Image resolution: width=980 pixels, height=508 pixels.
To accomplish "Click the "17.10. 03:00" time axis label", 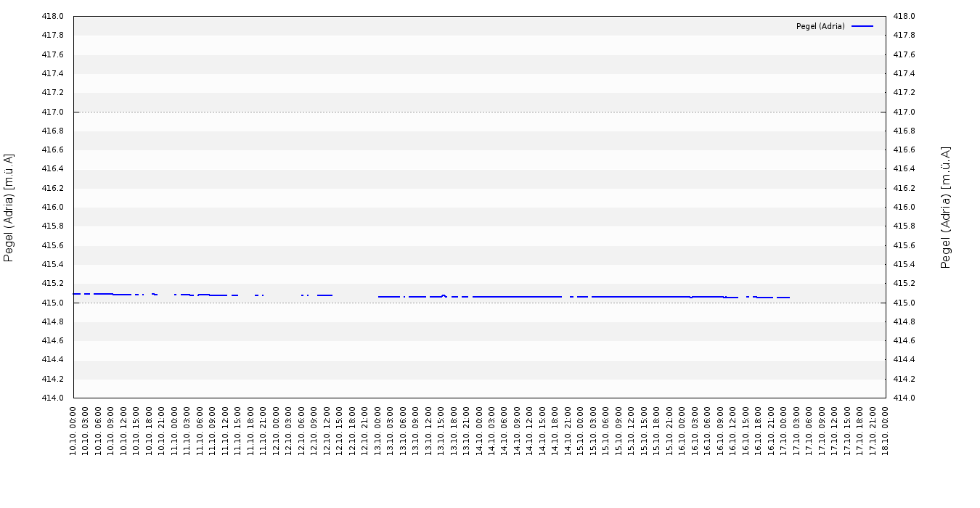I will (x=796, y=431).
